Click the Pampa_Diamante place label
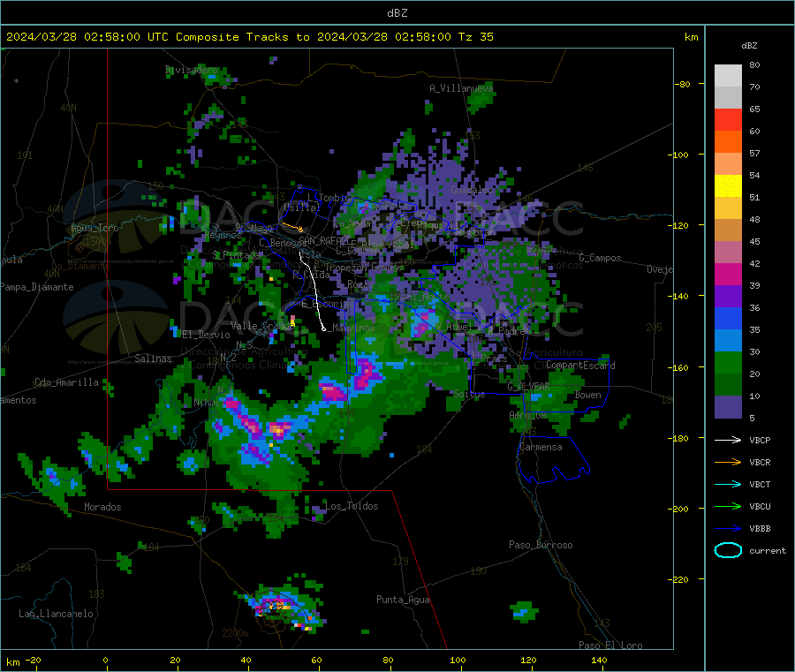Viewport: 795px width, 672px height. coord(36,287)
